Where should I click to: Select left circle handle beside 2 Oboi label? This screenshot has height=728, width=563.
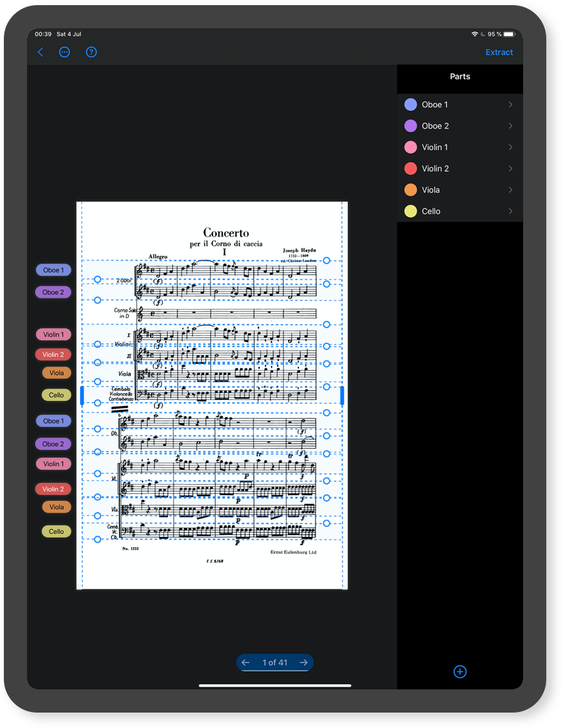coord(98,280)
